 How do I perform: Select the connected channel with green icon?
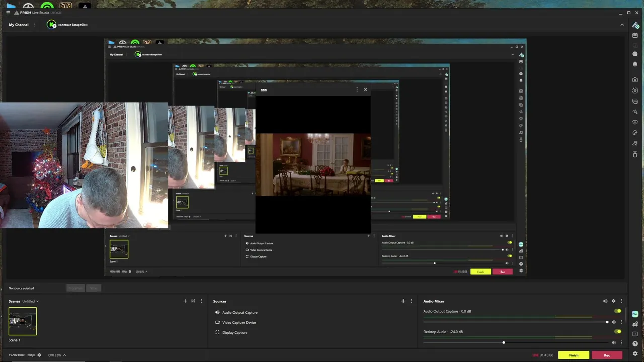pos(67,24)
